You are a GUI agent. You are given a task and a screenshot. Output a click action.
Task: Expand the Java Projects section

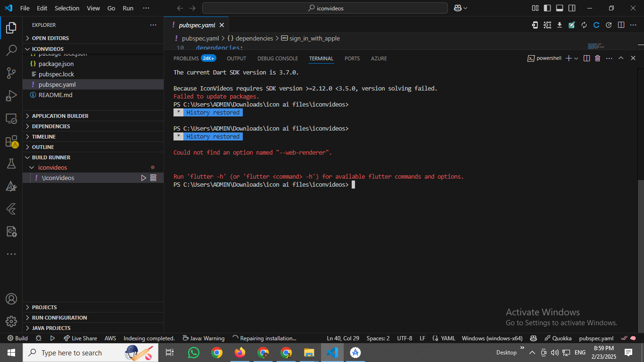click(93, 328)
